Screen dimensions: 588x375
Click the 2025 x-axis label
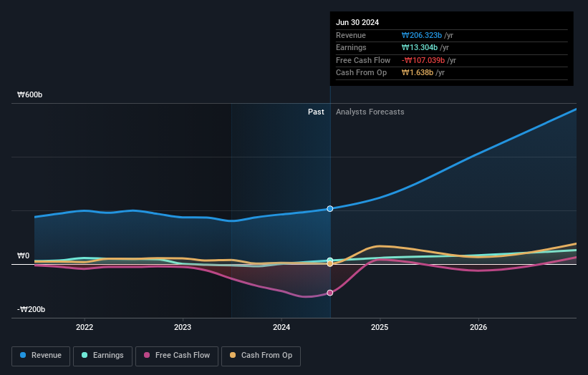380,328
